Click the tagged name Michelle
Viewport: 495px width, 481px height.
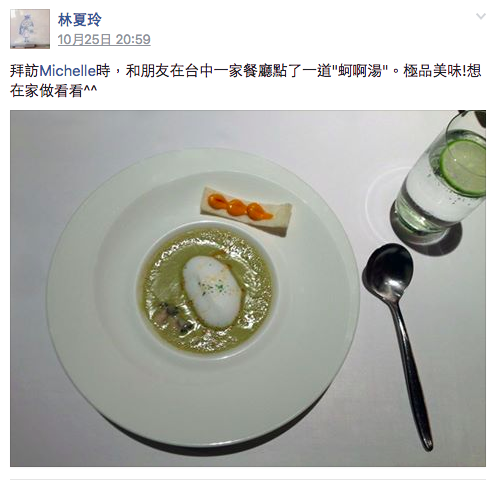tap(67, 71)
